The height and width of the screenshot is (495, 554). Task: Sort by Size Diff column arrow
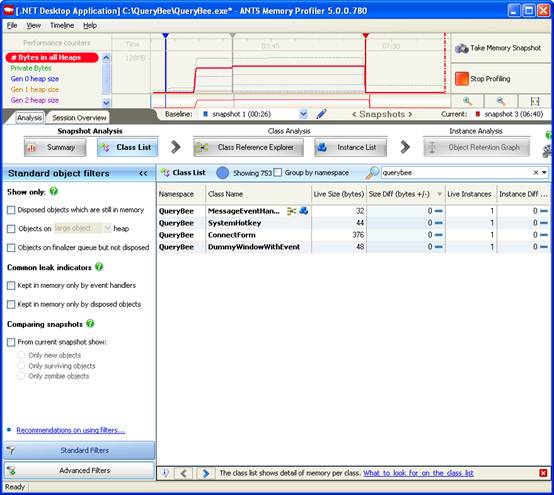tap(440, 194)
